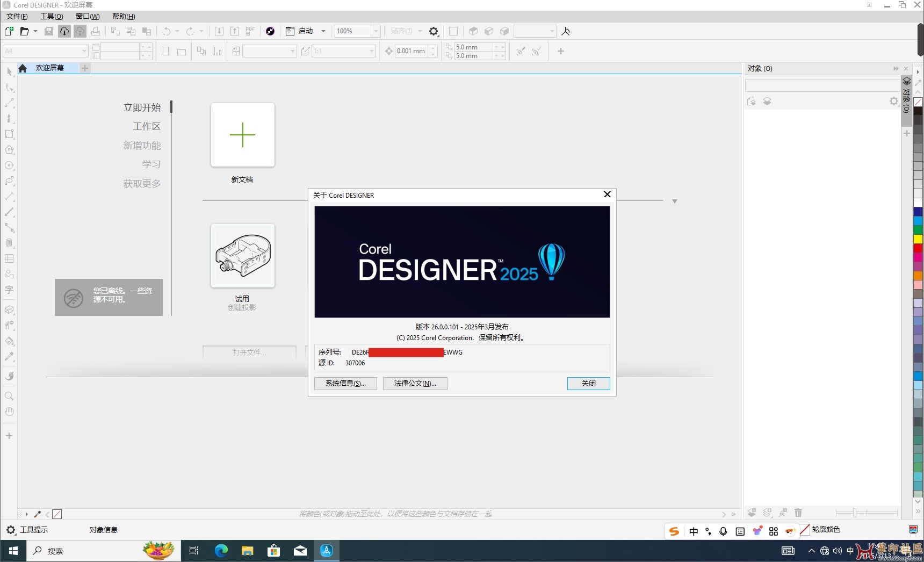This screenshot has width=924, height=562.
Task: Open the 100% zoom level dropdown
Action: pos(376,31)
